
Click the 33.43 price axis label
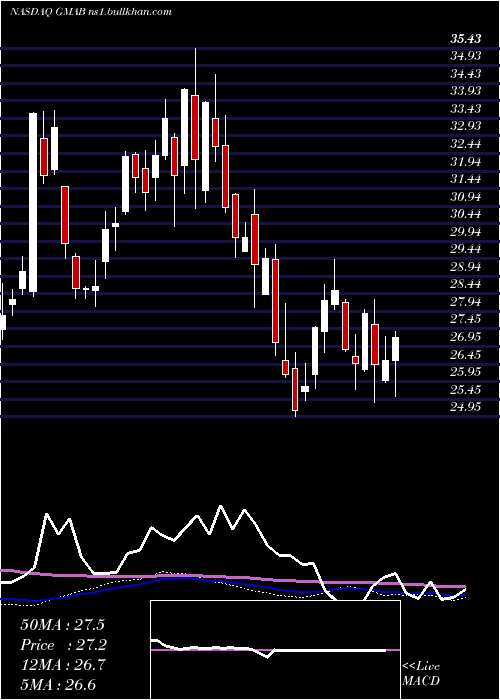point(466,109)
